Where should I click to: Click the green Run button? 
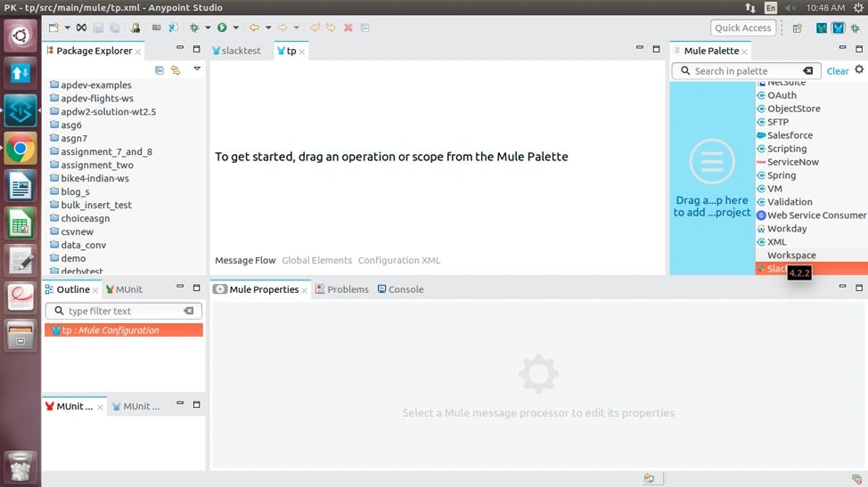222,28
